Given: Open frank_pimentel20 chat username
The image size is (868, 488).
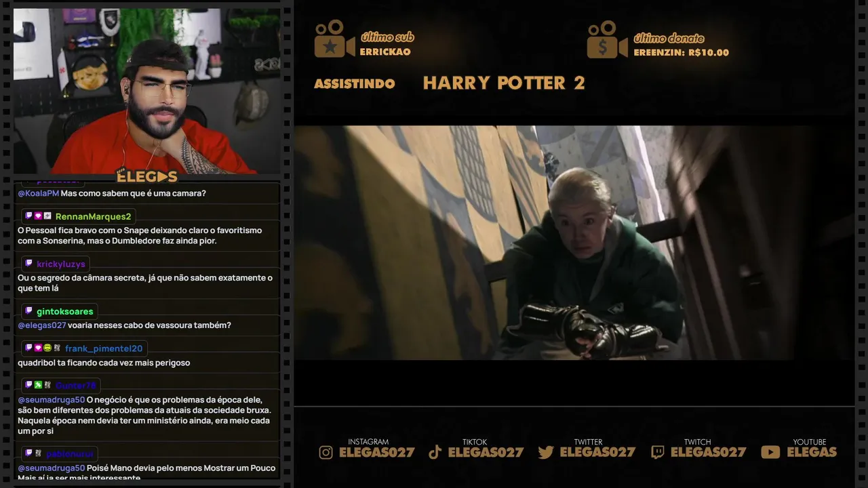Looking at the screenshot, I should (104, 348).
